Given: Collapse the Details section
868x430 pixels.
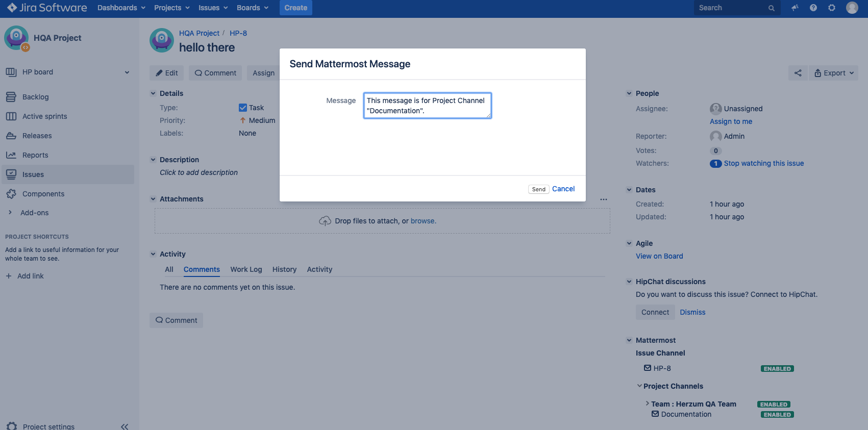Looking at the screenshot, I should click(153, 93).
